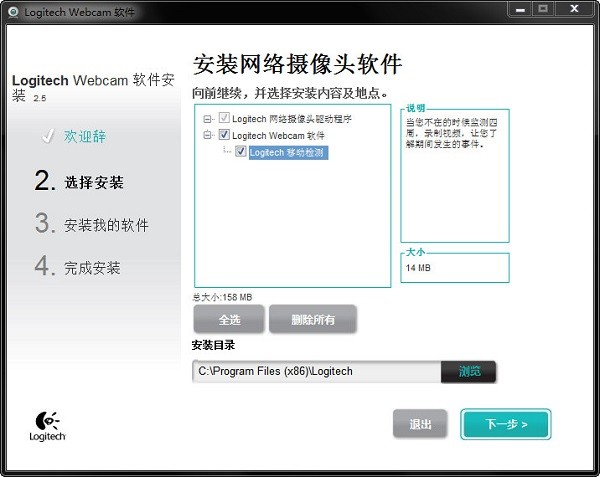Click the Logitech webcam icon in title bar
Screen dimensions: 600x477
13,12
